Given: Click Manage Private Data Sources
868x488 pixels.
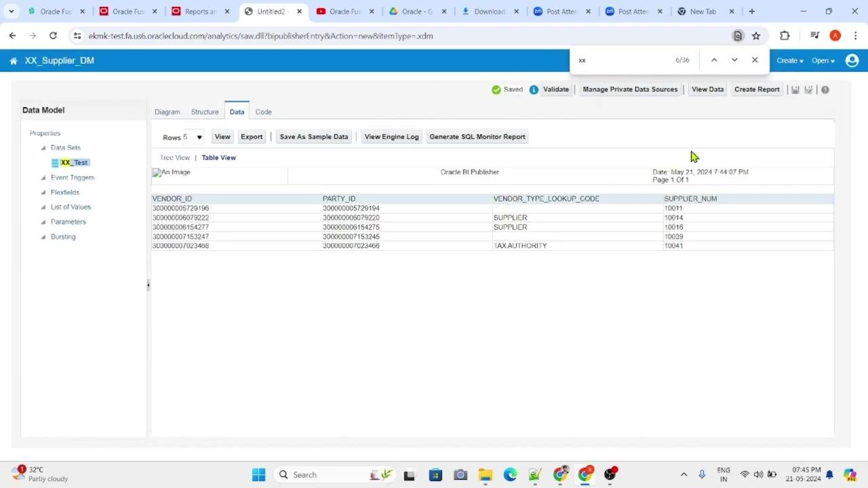Looking at the screenshot, I should click(x=630, y=89).
